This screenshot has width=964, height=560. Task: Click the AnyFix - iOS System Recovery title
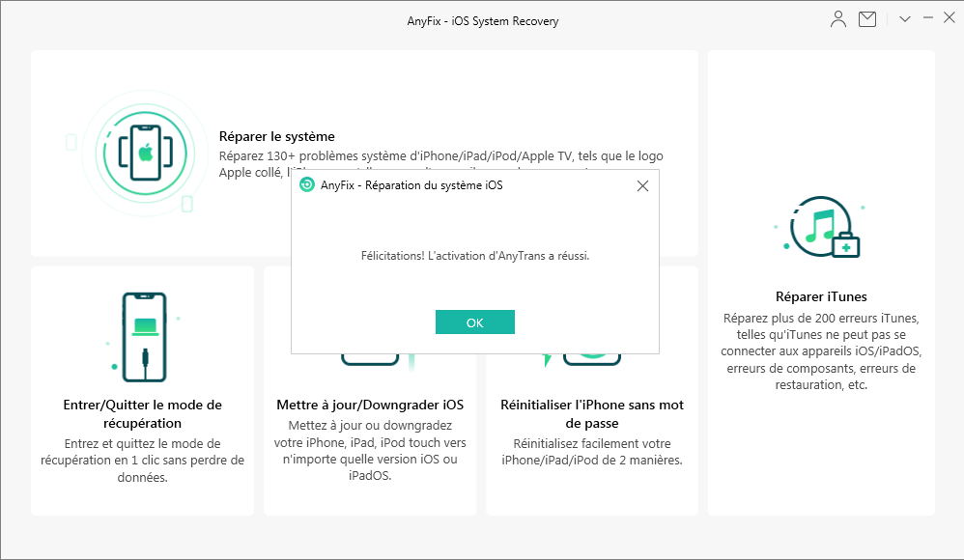pos(483,21)
